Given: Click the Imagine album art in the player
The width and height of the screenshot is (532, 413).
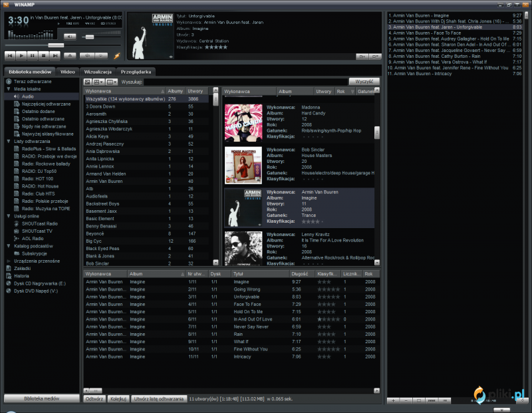Looking at the screenshot, I should [x=150, y=37].
